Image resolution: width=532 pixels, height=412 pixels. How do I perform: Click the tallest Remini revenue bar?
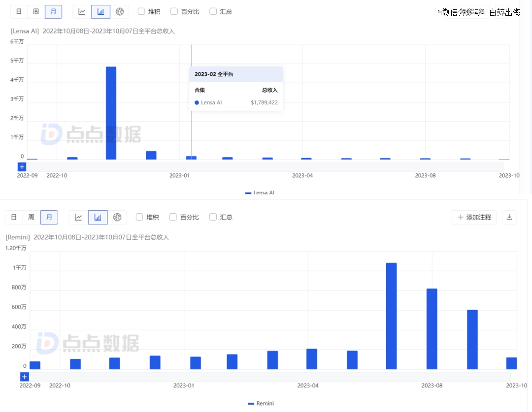point(392,316)
